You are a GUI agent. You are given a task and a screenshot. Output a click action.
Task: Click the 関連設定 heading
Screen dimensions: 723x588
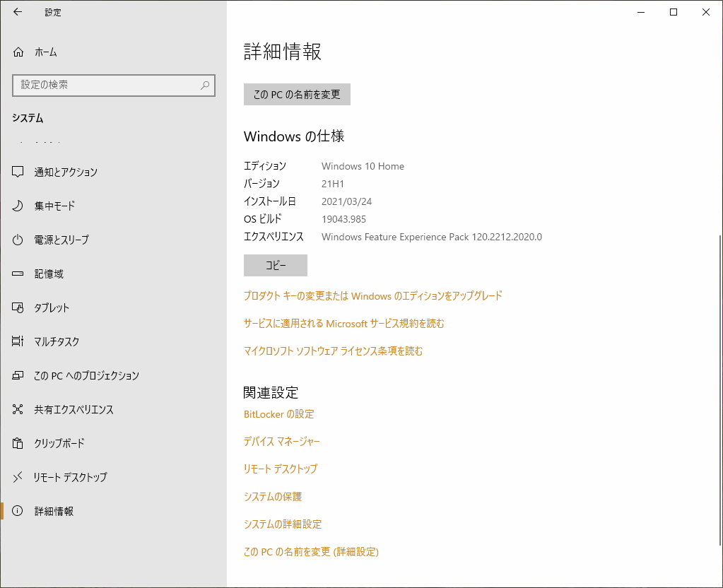(271, 392)
